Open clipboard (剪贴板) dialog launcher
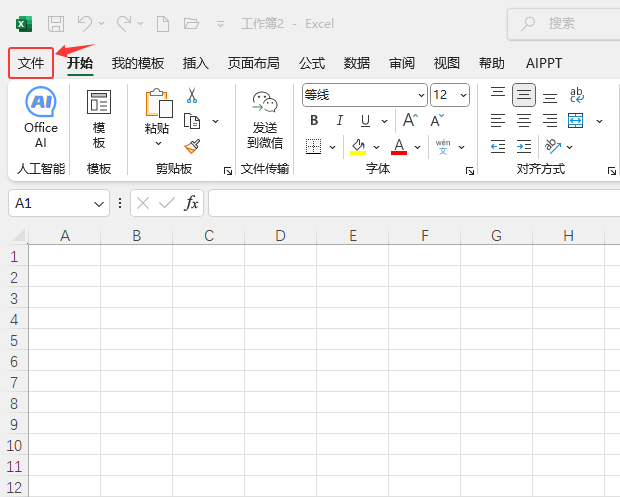The image size is (620, 497). pyautogui.click(x=228, y=171)
